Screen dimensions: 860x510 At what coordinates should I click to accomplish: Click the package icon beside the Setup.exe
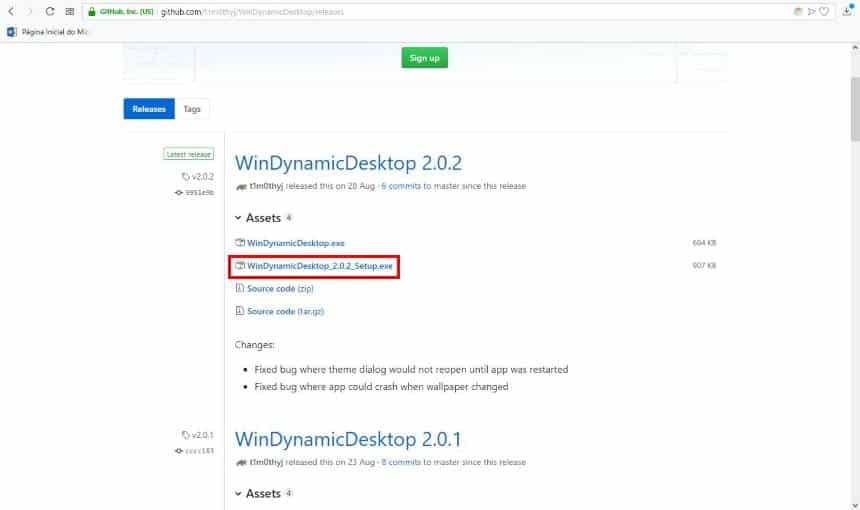tap(240, 265)
